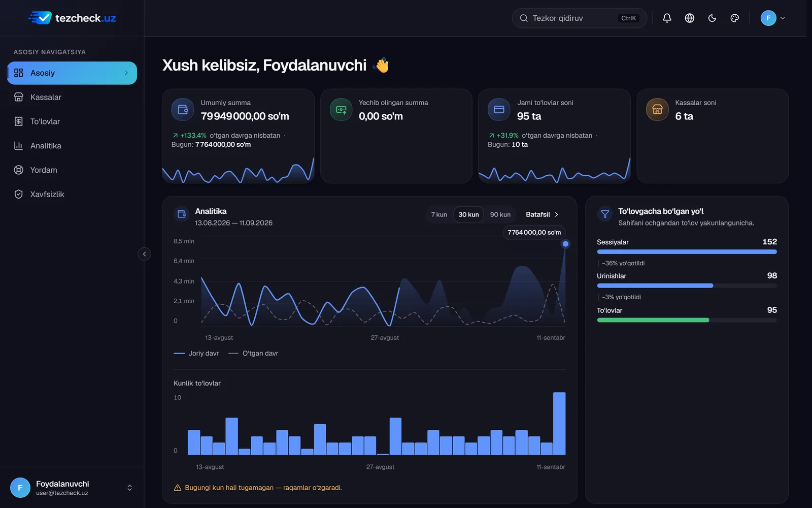Click the Umumiy summa sparkline chart

238,171
